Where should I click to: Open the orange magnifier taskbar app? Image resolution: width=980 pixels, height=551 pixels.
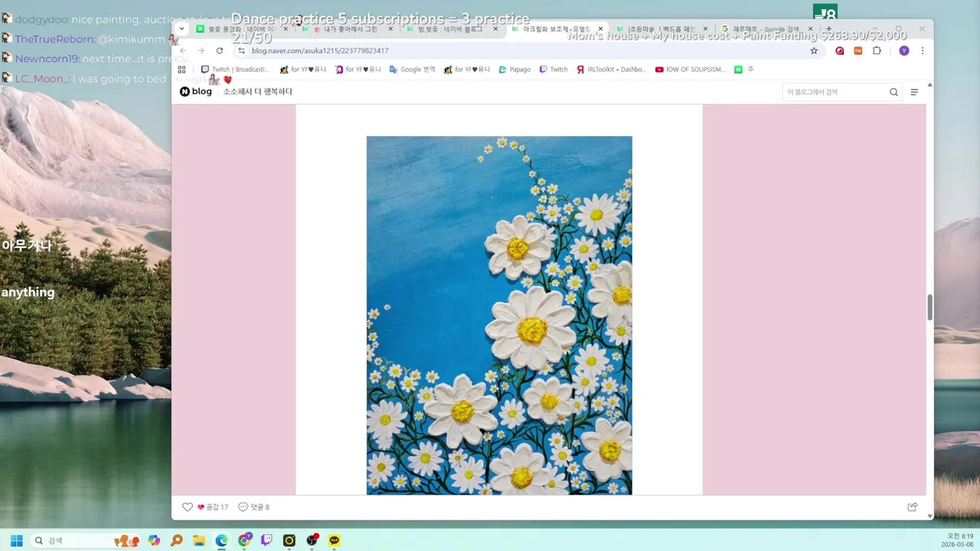[177, 540]
